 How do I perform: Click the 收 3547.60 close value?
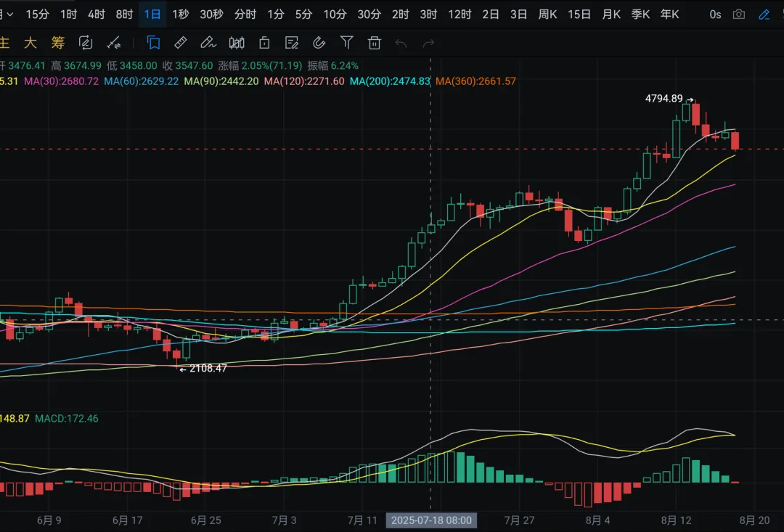[187, 65]
